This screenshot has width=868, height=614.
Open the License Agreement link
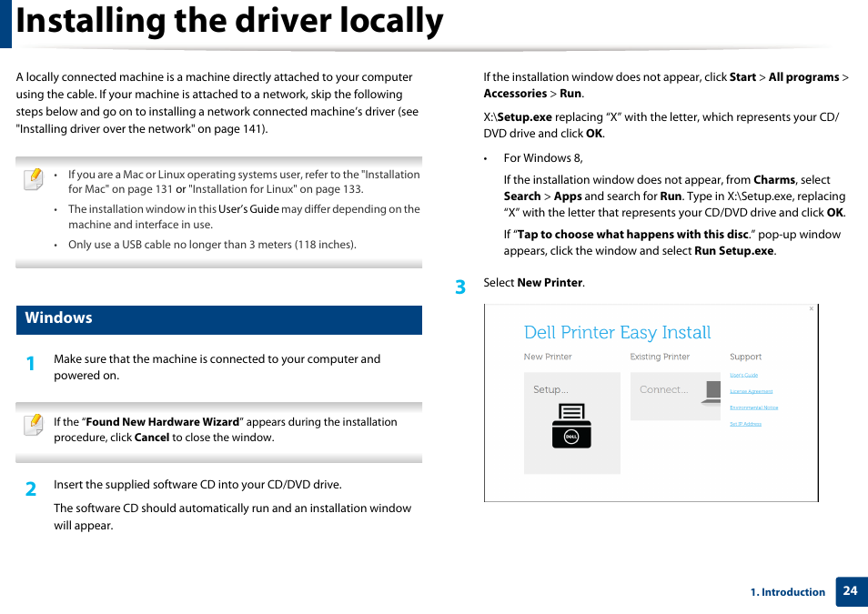[x=751, y=391]
